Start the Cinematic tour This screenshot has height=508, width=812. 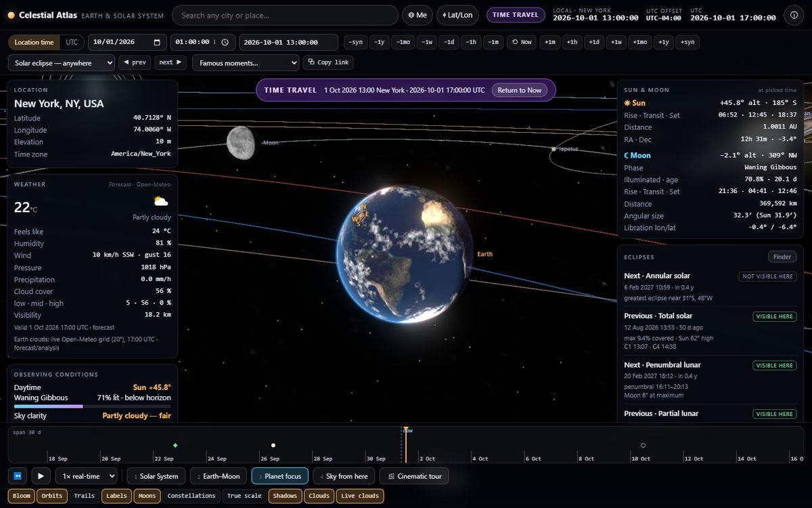(x=414, y=476)
